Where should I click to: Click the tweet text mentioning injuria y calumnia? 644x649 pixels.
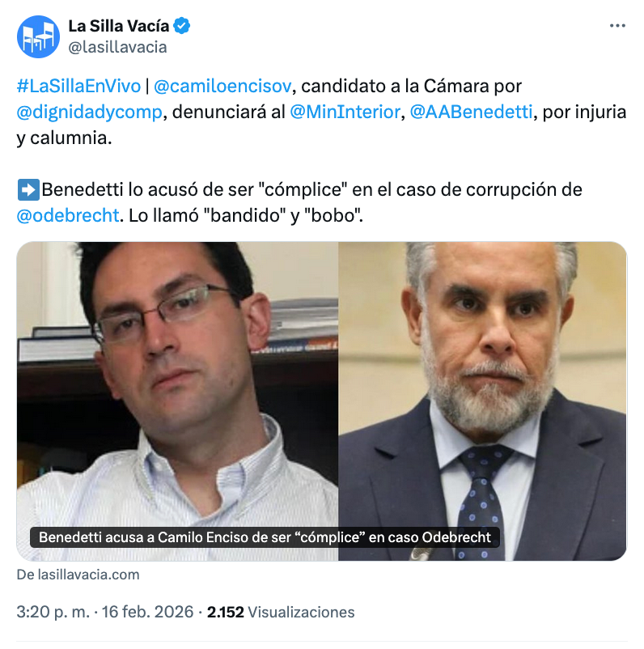[321, 112]
